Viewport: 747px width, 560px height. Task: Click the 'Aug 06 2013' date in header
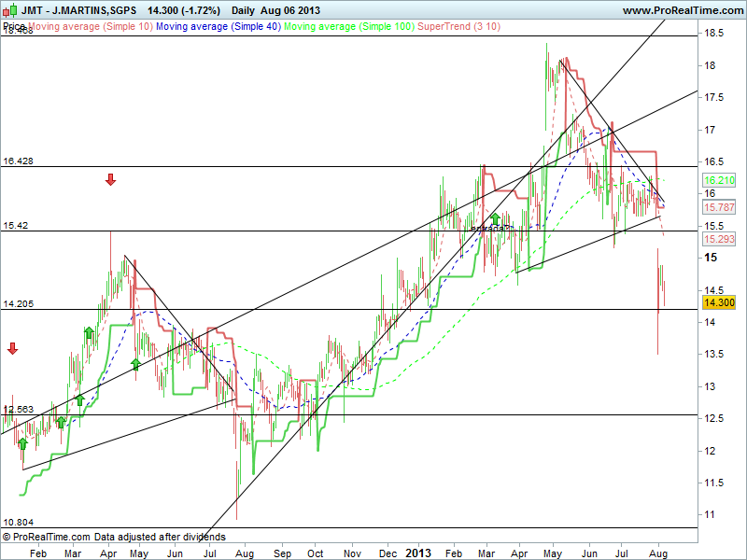click(x=290, y=10)
